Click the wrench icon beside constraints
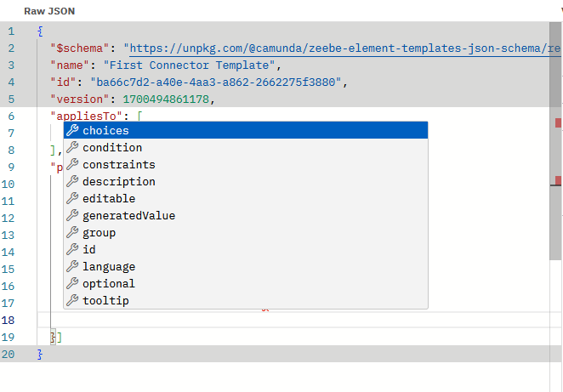The image size is (563, 392). (72, 164)
